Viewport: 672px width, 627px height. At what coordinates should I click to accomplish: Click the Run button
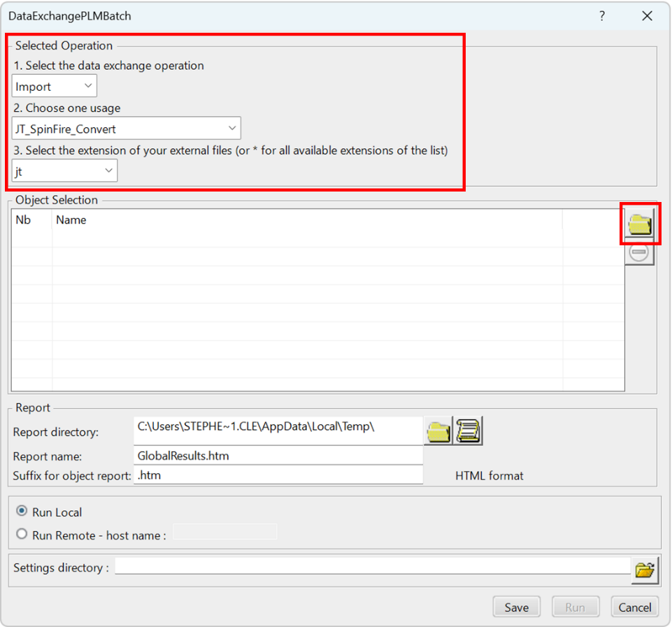pos(575,607)
